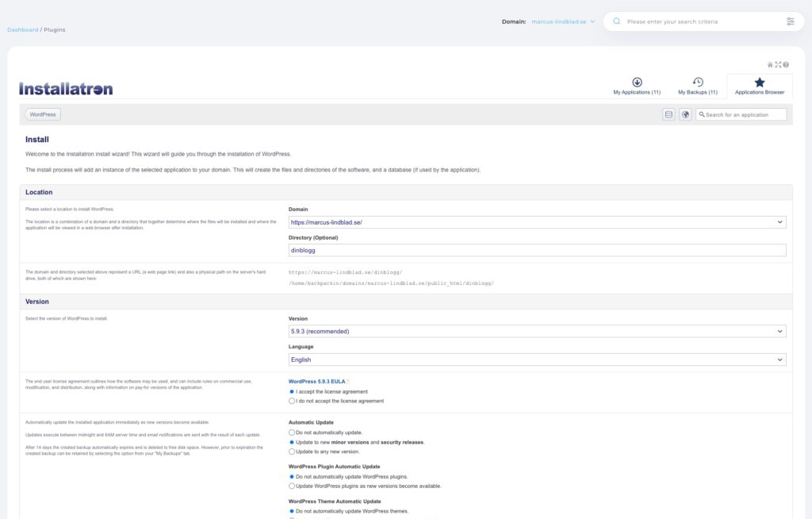Expand the Version 5.9.3 (recommended) dropdown
The width and height of the screenshot is (812, 519).
(x=537, y=331)
